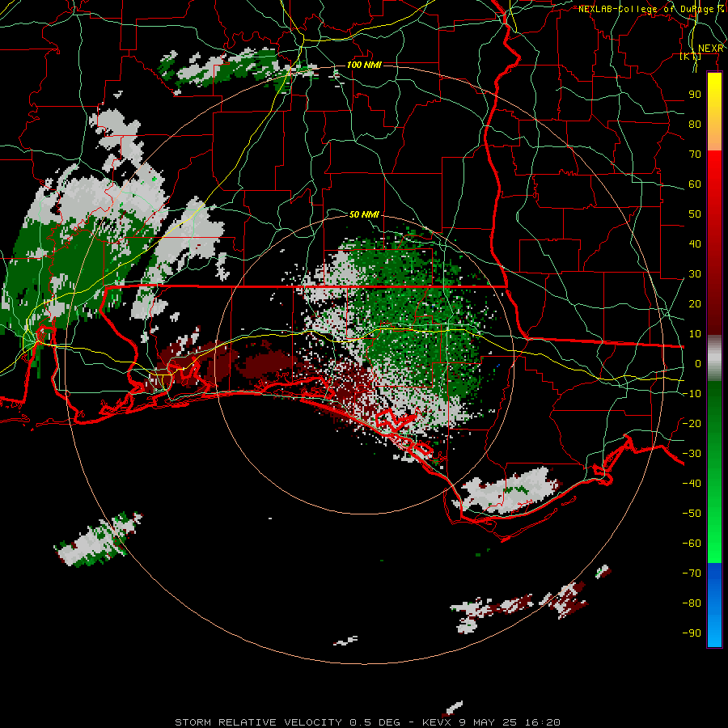Click the -30 value on velocity scale
Viewport: 728px width, 728px height.
click(692, 454)
